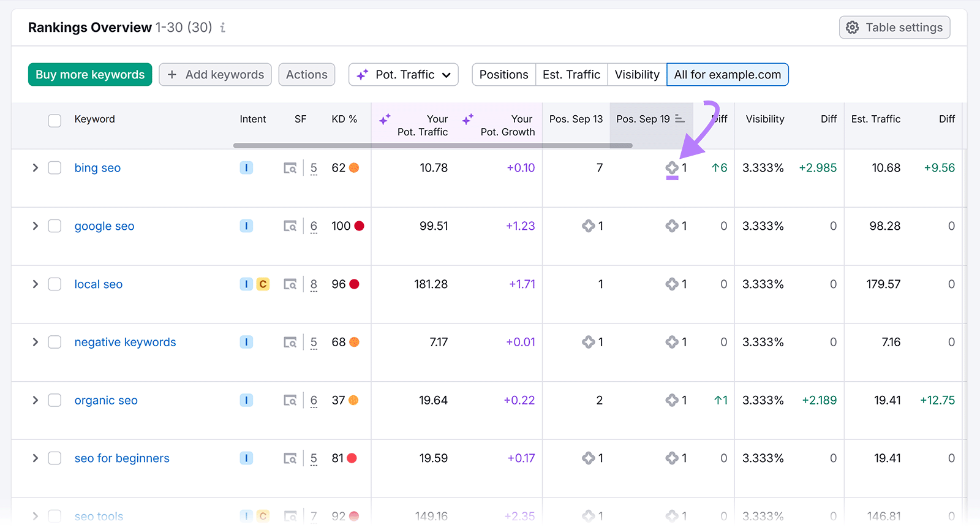Expand the seo for beginners row

(35, 458)
